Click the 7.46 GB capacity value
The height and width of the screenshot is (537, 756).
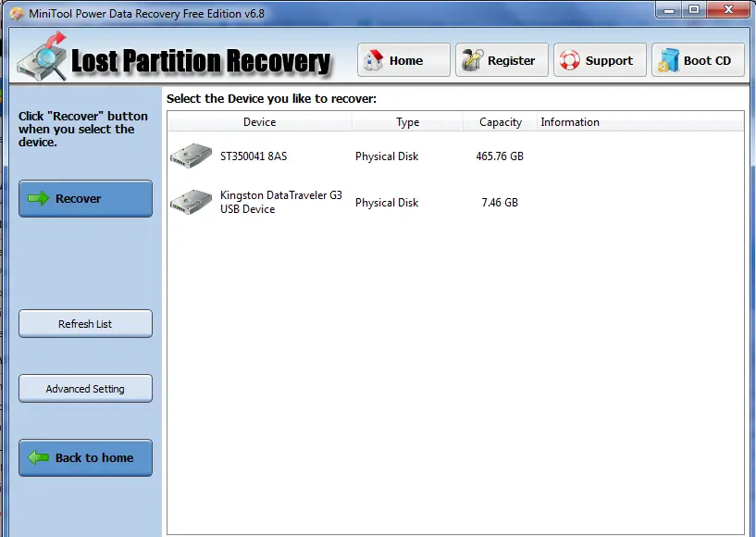click(x=500, y=203)
